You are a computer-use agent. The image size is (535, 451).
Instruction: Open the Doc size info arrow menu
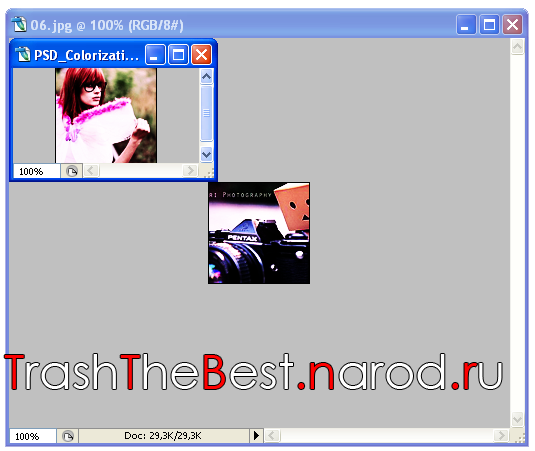[256, 436]
